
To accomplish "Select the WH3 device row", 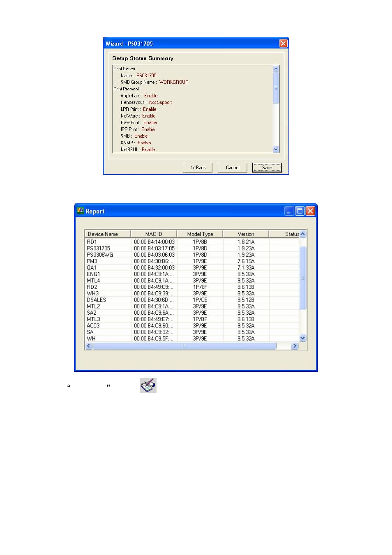I will click(x=191, y=293).
